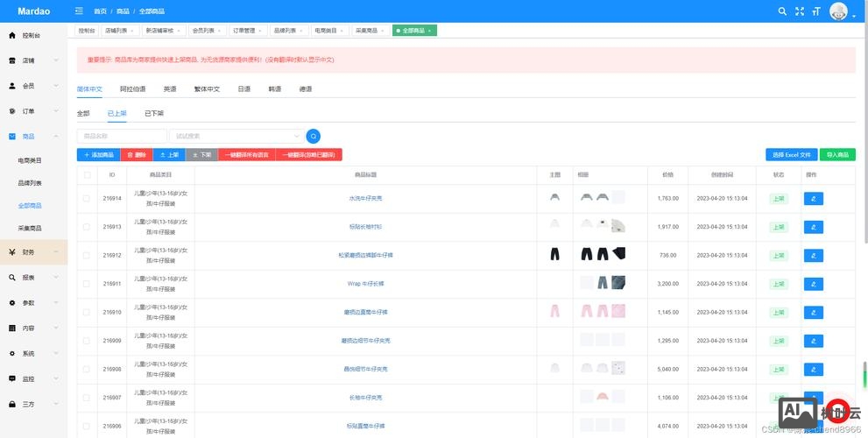Viewport: 868px width, 438px height.
Task: Switch to the 已下架 status tab
Action: [x=154, y=113]
